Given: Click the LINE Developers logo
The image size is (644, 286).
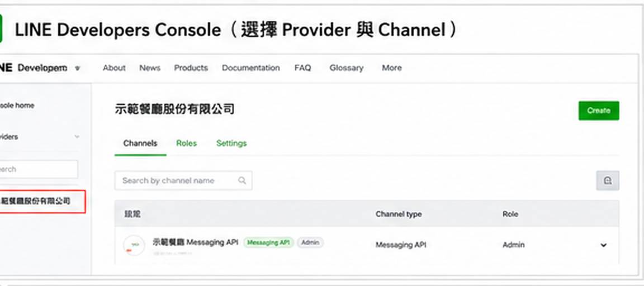Looking at the screenshot, I should pyautogui.click(x=34, y=68).
